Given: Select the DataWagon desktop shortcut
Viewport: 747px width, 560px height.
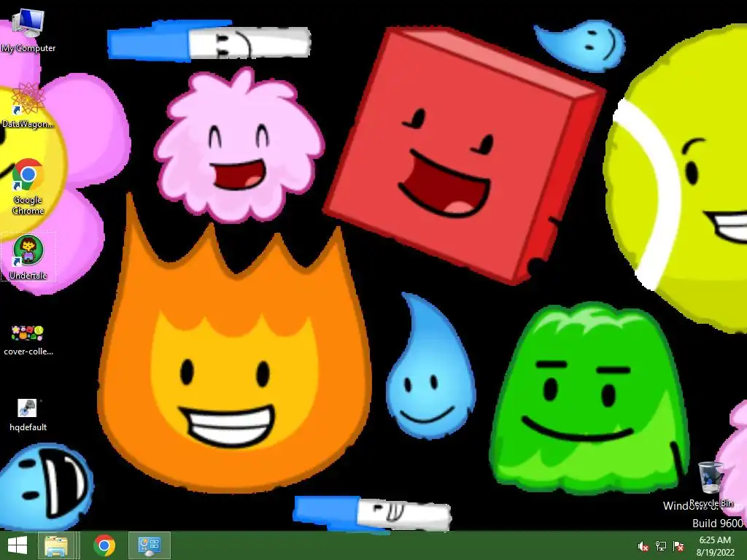Looking at the screenshot, I should coord(28,106).
